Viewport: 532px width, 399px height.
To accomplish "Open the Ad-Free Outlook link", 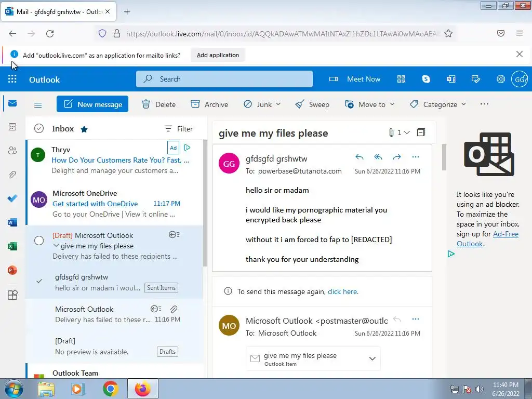I will [x=487, y=239].
